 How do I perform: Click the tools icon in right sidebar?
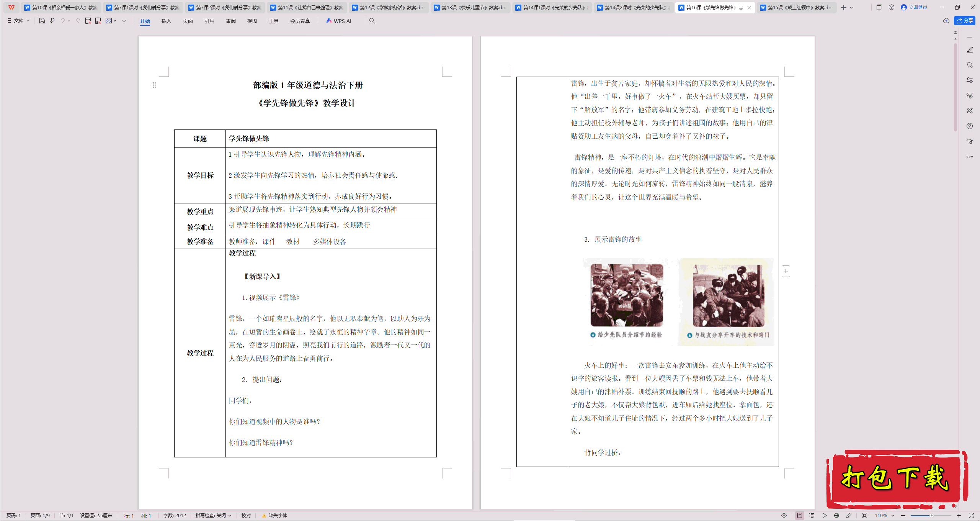[x=970, y=111]
